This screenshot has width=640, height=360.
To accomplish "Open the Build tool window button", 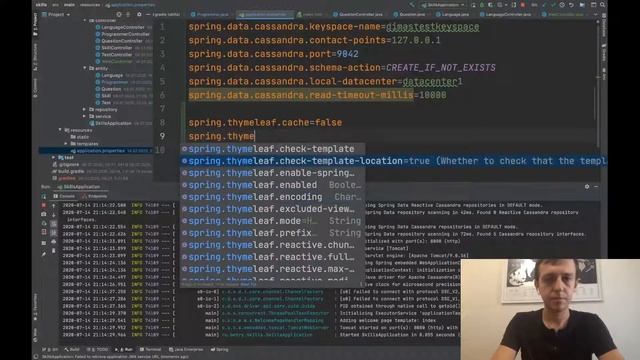I will [72, 349].
